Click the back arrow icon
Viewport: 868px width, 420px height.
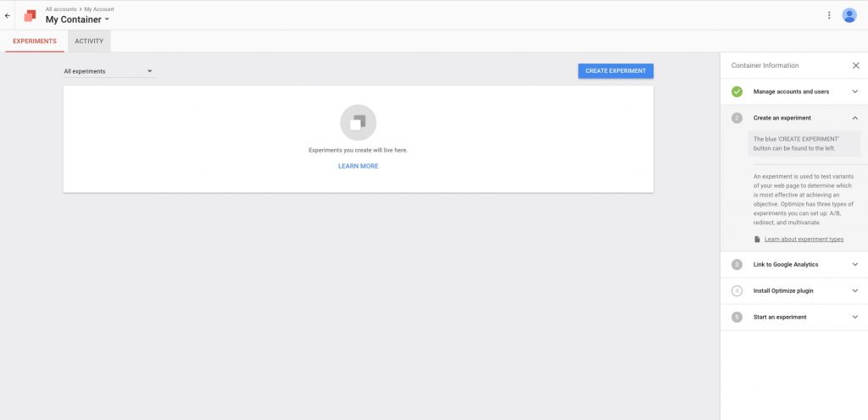click(7, 15)
